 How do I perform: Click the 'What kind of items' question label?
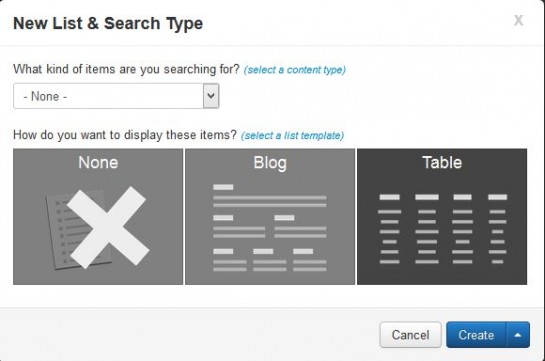[127, 69]
